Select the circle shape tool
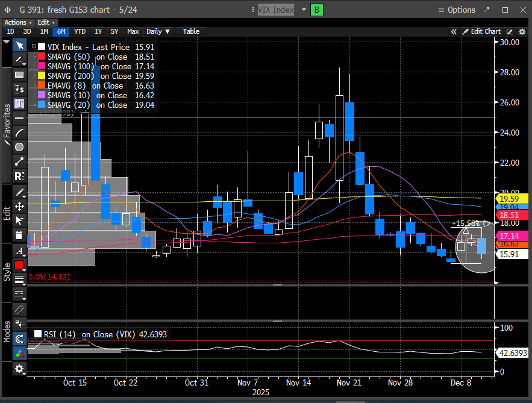This screenshot has height=403, width=532. pyautogui.click(x=19, y=147)
